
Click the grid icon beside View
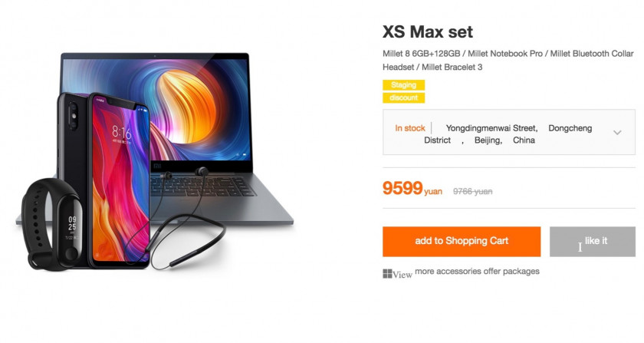387,274
